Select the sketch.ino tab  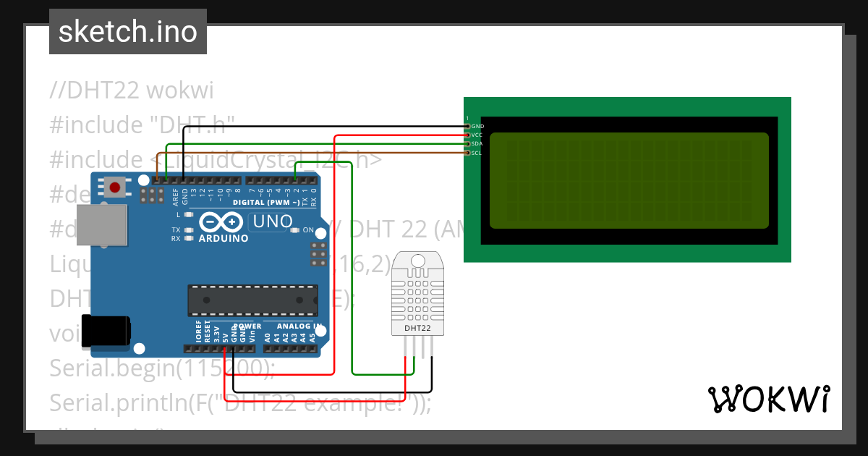click(x=127, y=31)
